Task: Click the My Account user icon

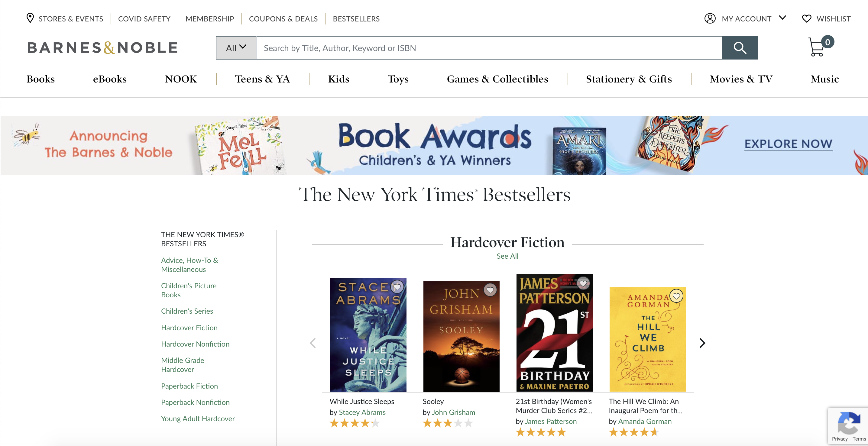Action: (x=710, y=18)
